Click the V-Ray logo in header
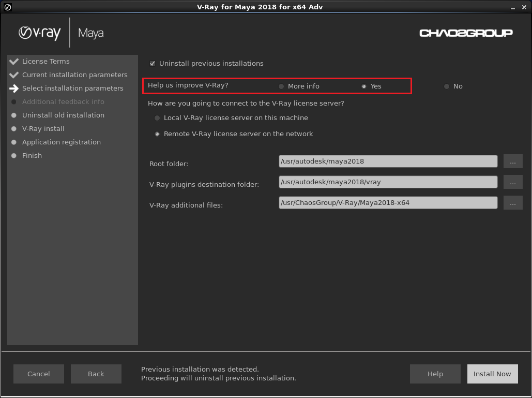 click(40, 33)
